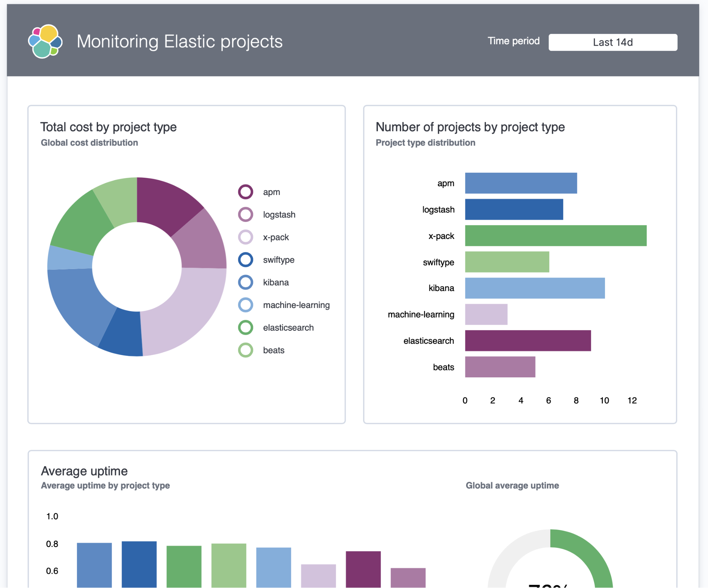
Task: Click the apm legend circle icon
Action: (245, 192)
